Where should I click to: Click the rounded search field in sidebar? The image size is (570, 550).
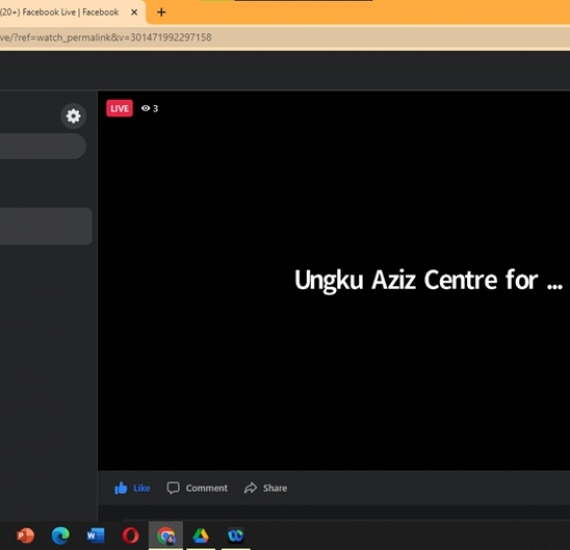(43, 146)
